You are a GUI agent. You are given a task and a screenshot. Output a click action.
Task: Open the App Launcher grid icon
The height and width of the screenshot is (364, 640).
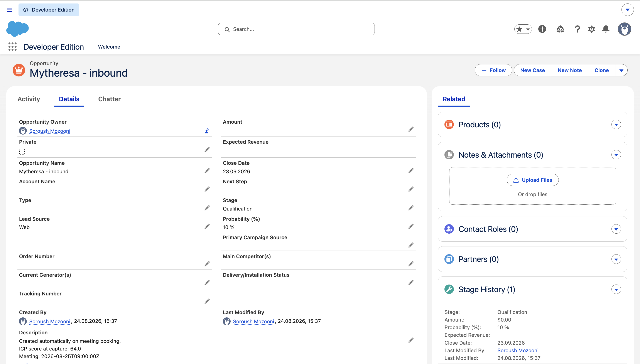coord(12,47)
